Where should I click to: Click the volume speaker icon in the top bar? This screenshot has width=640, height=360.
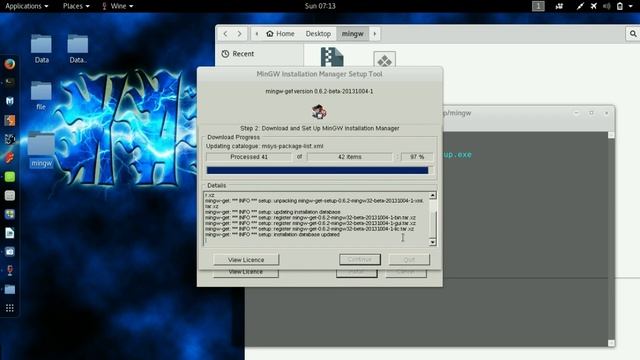607,6
